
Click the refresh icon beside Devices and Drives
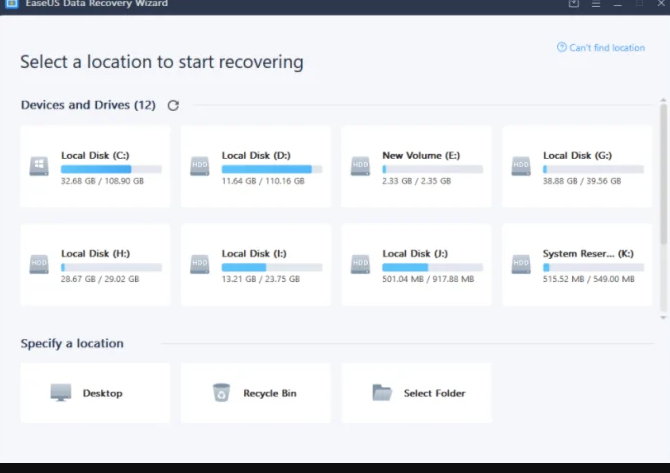[173, 105]
